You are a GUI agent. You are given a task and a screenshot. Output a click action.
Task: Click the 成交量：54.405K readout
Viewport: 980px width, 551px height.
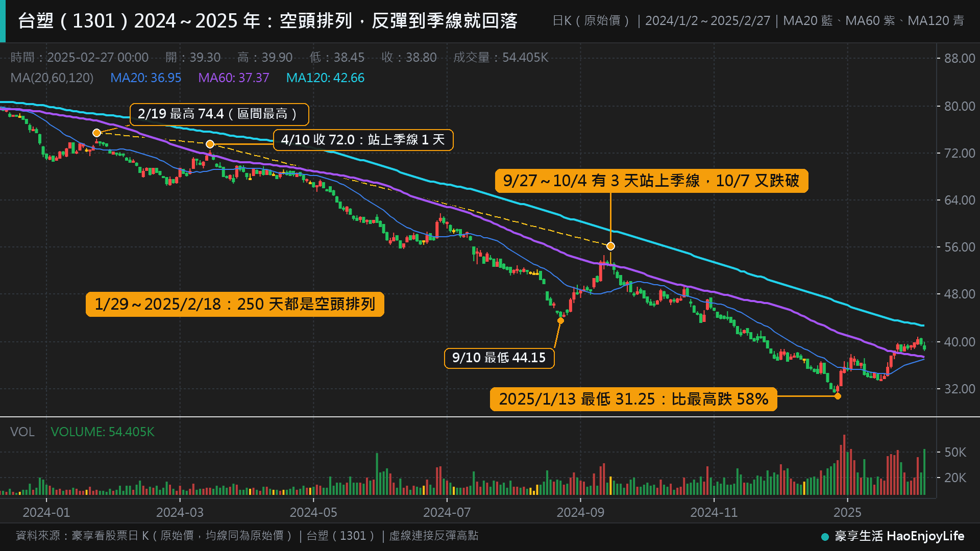501,57
